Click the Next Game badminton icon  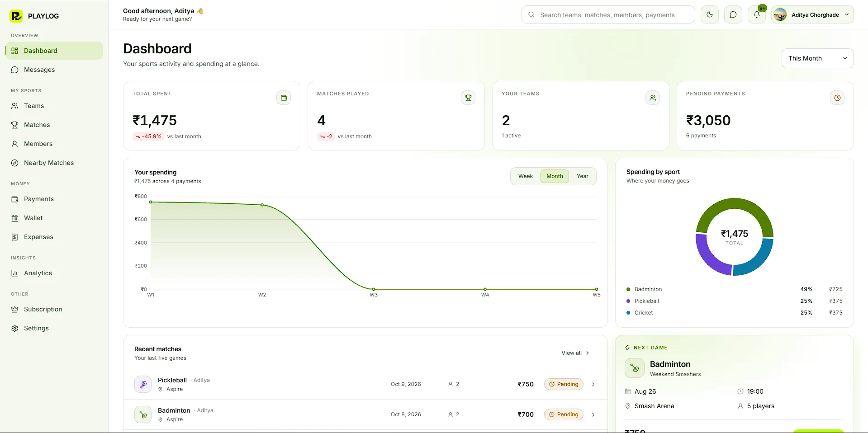(x=635, y=368)
